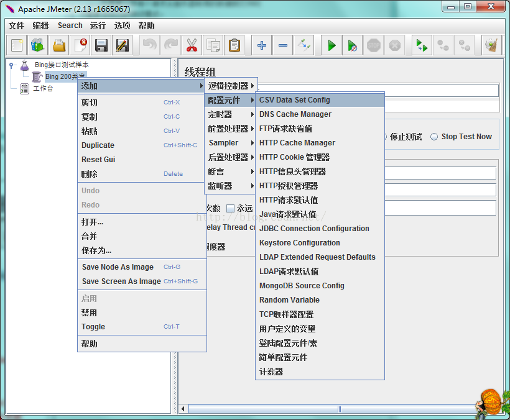Expand the 监听器 submenu
Image resolution: width=510 pixels, height=420 pixels.
pos(230,186)
